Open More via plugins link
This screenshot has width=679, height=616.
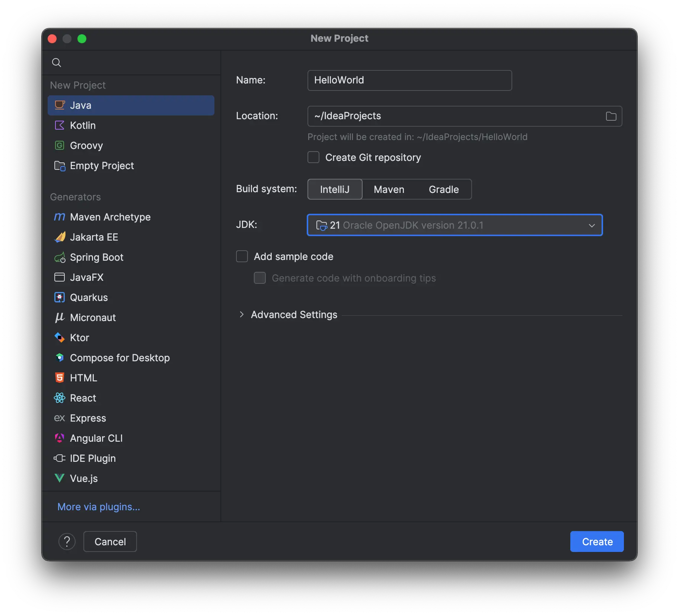(98, 507)
